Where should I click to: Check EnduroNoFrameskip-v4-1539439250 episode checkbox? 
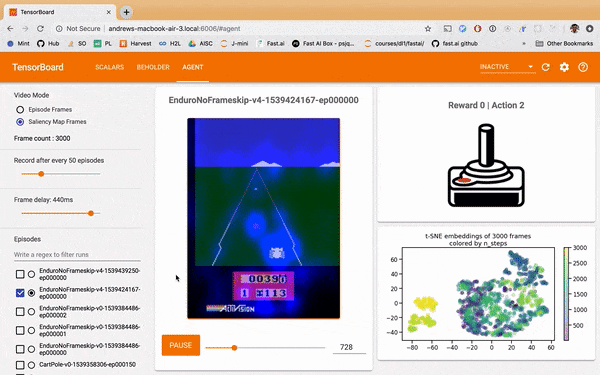coord(20,274)
